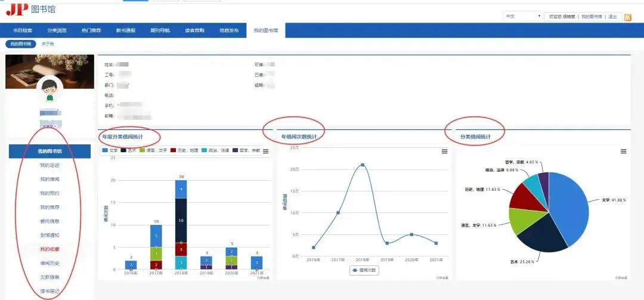Image resolution: width=644 pixels, height=300 pixels.
Task: Click the 退出 logout link
Action: point(612,17)
